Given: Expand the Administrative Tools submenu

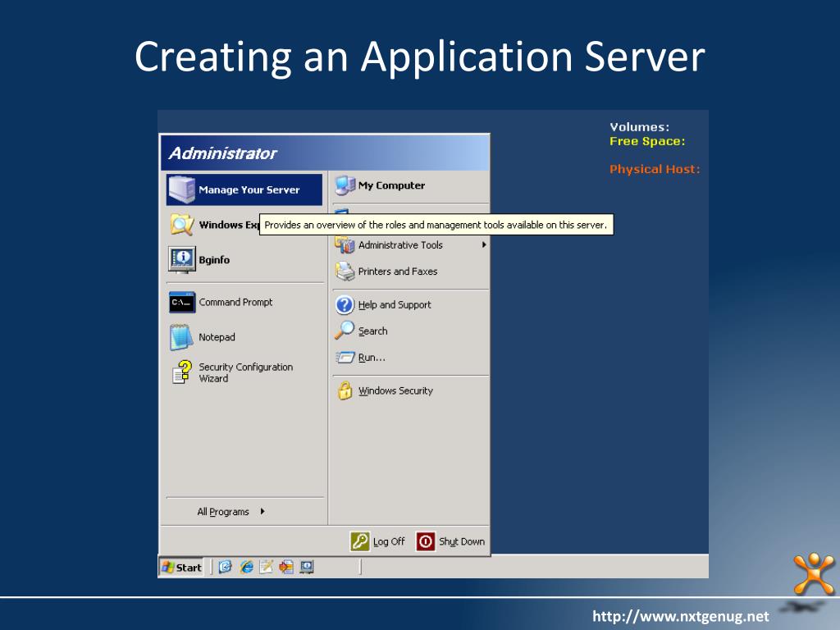Looking at the screenshot, I should click(x=410, y=244).
